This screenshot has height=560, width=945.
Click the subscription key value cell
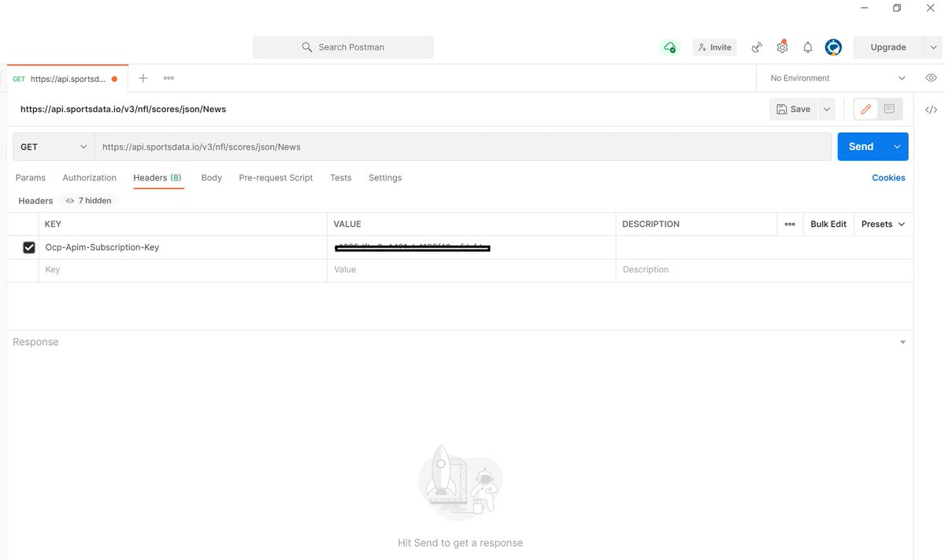[472, 247]
